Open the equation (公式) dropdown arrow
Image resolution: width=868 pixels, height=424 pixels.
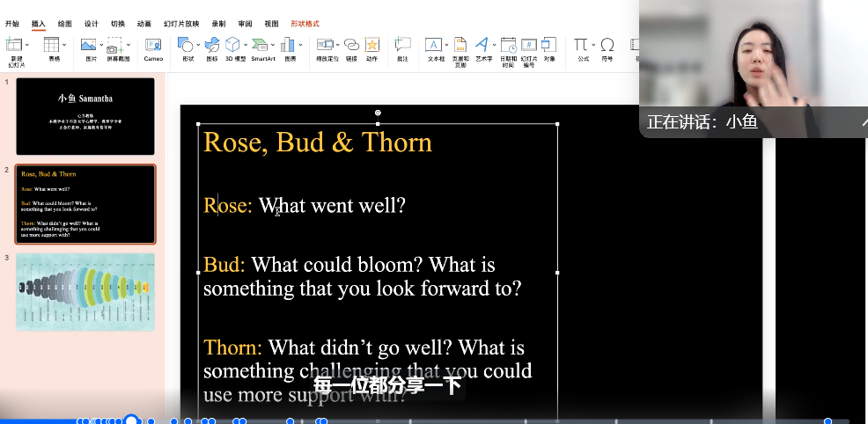point(592,45)
